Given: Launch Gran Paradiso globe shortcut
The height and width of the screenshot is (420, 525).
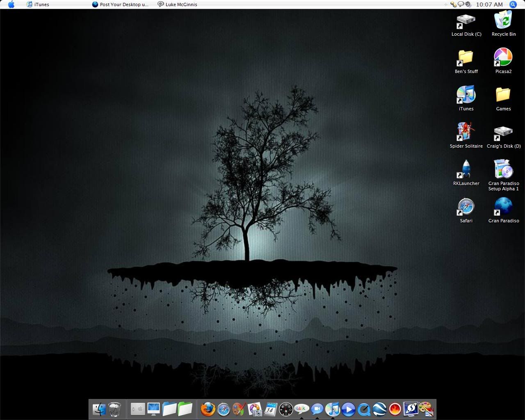Looking at the screenshot, I should coord(504,211).
